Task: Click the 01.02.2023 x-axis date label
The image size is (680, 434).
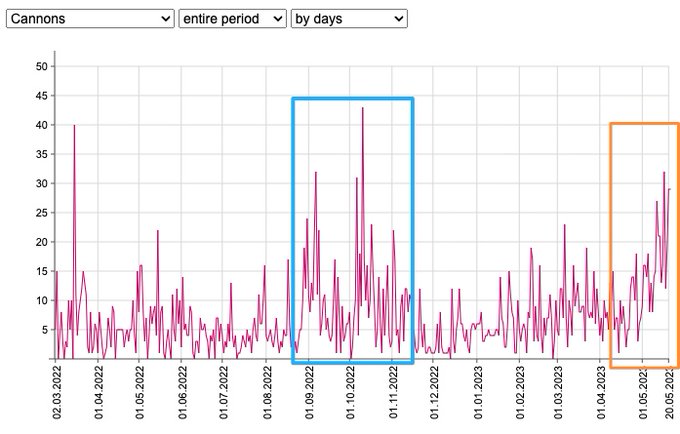Action: (520, 393)
